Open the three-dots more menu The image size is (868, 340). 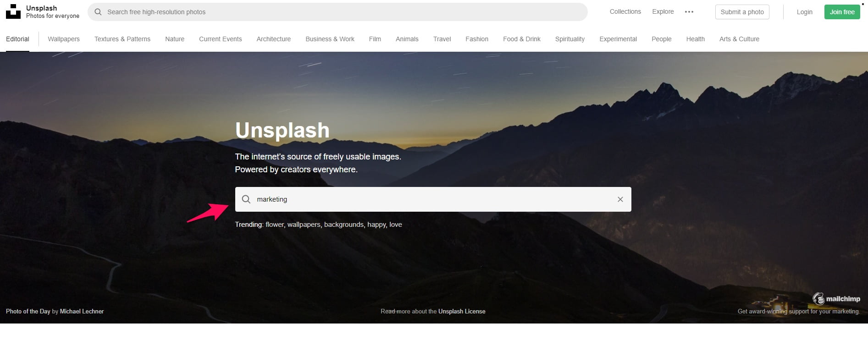689,12
